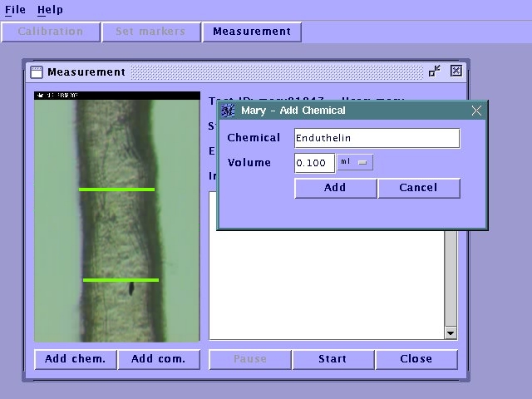Screen dimensions: 532x399
Task: Click the Close button in Measurement window
Action: coord(416,359)
